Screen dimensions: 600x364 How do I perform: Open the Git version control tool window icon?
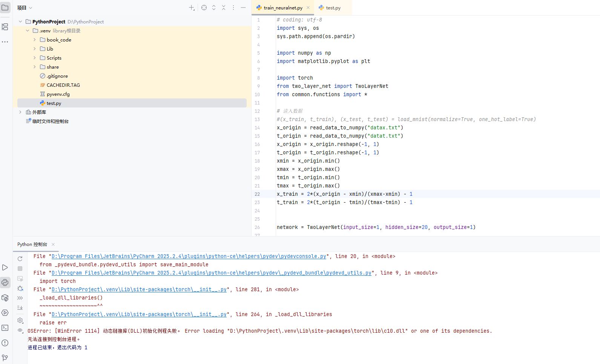coord(5,357)
